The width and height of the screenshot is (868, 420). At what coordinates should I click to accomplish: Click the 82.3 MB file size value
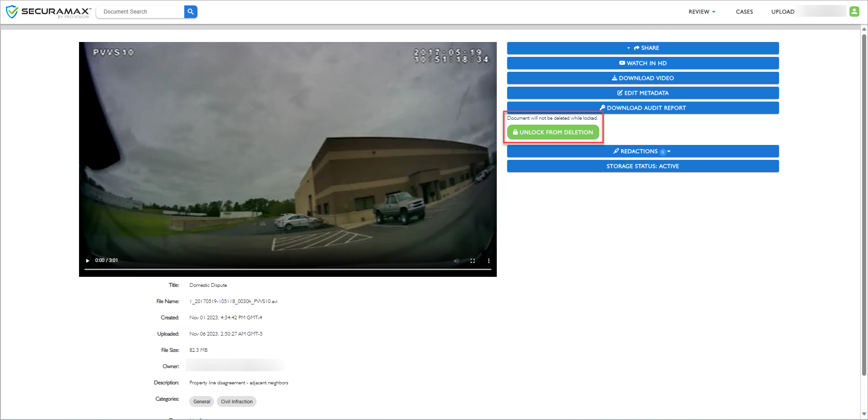[199, 350]
